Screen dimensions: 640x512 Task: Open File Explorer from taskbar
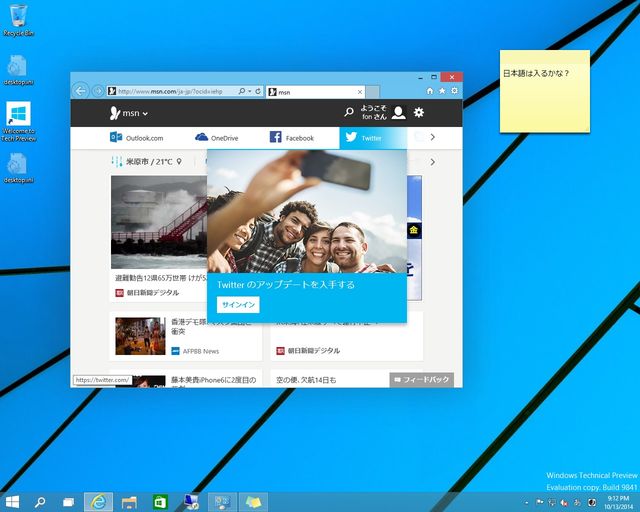pyautogui.click(x=129, y=502)
